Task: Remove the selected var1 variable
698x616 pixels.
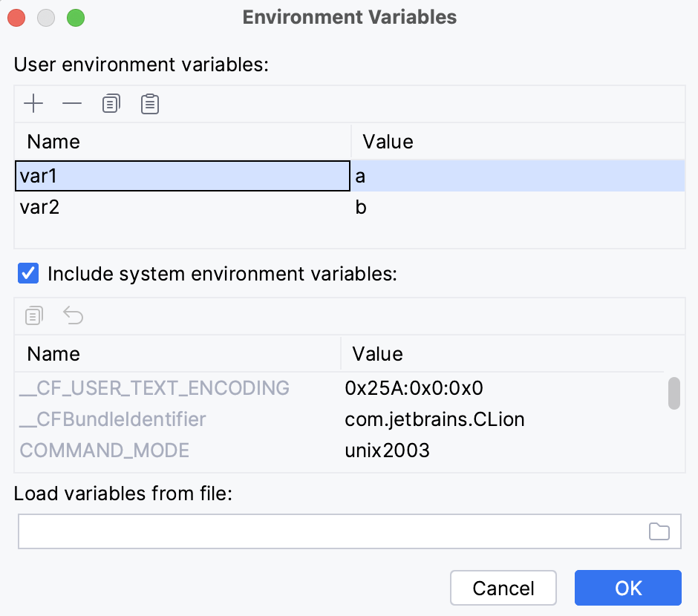Action: tap(71, 104)
